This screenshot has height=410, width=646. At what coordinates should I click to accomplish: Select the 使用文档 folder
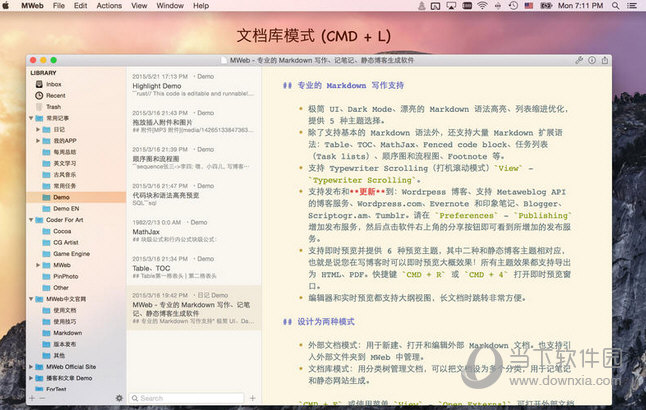pos(64,310)
